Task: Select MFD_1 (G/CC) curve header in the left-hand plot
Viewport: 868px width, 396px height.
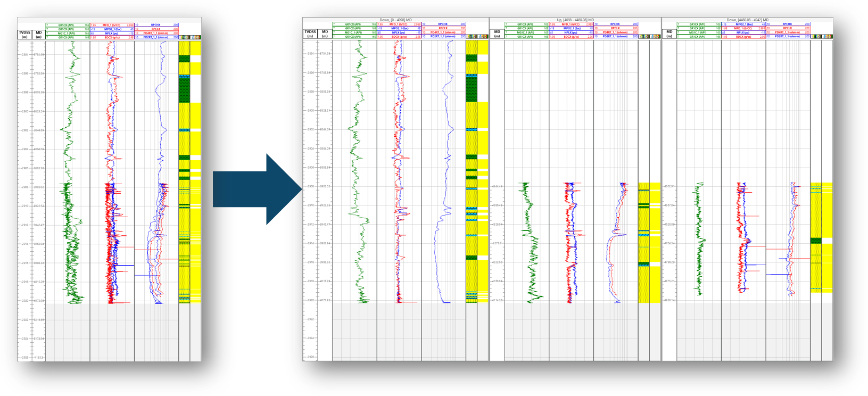Action: coord(112,25)
